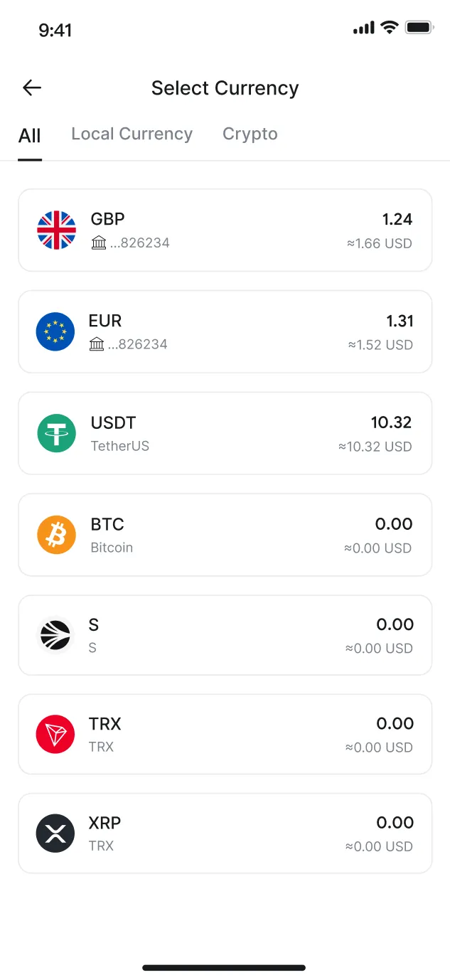Select the GBP flag icon
Image resolution: width=450 pixels, height=980 pixels.
pyautogui.click(x=56, y=230)
